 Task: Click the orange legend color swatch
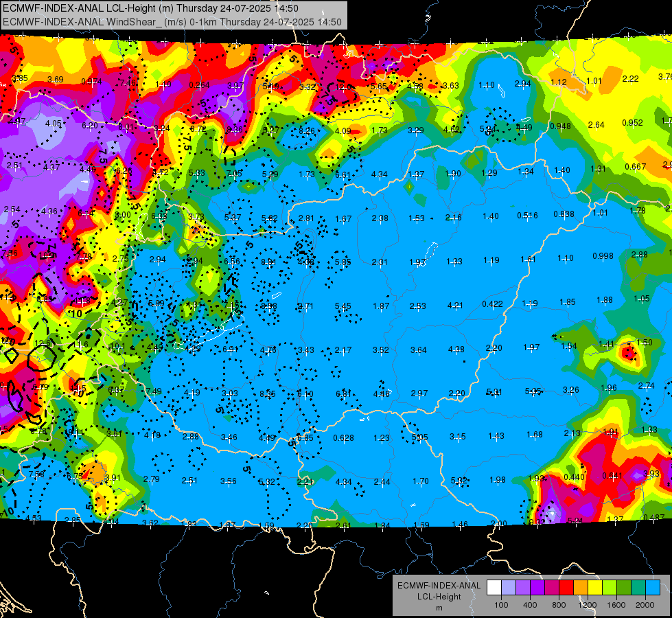pos(581,588)
